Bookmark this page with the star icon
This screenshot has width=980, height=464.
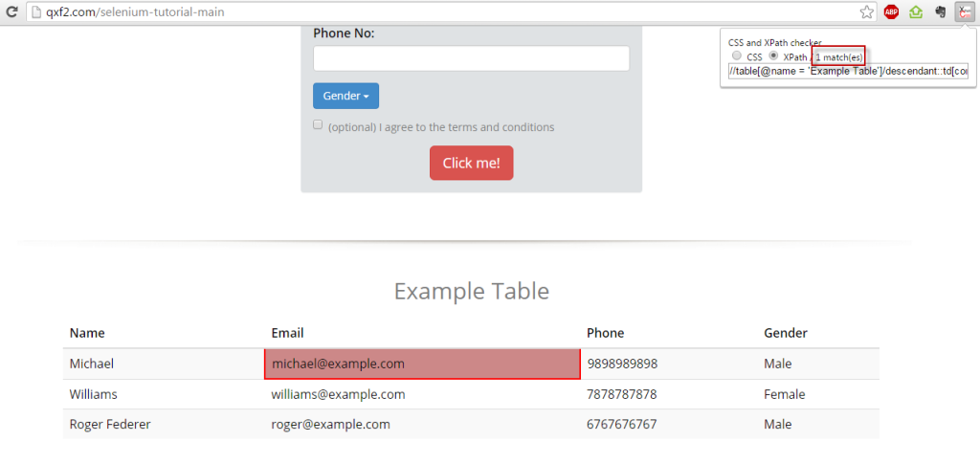pos(866,12)
